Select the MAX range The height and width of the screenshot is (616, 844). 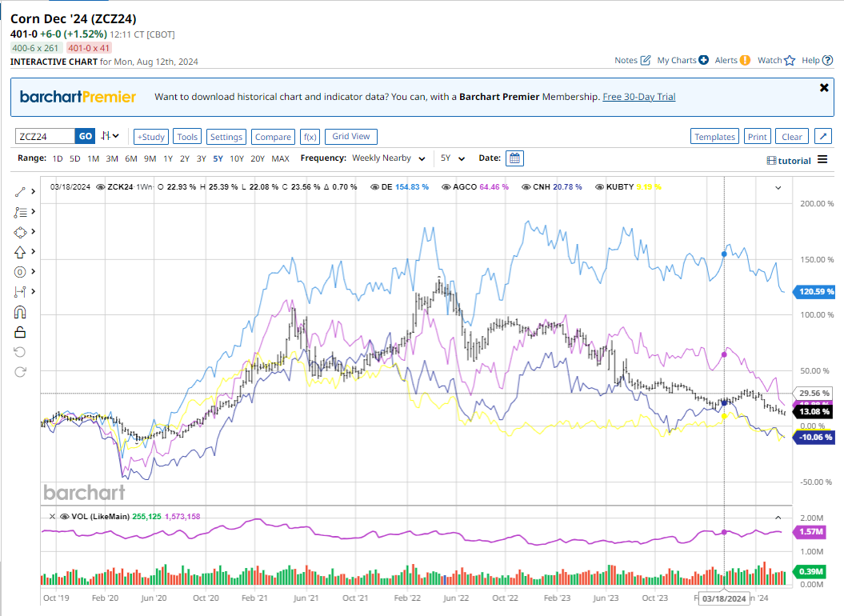[x=281, y=159]
